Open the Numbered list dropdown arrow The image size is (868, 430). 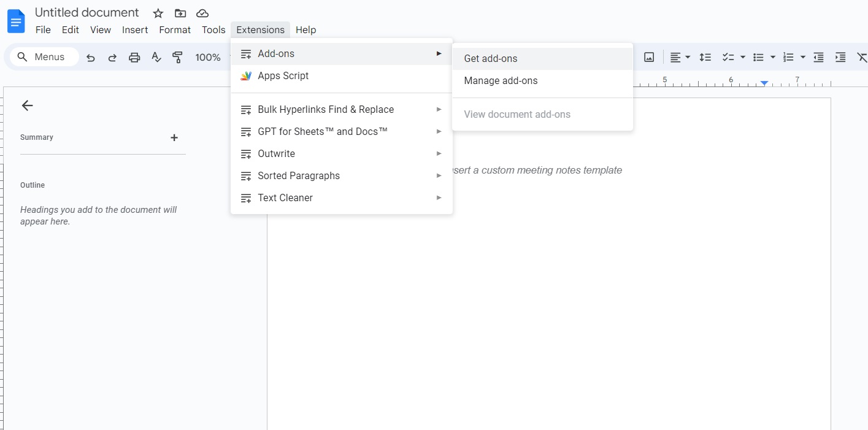(803, 57)
